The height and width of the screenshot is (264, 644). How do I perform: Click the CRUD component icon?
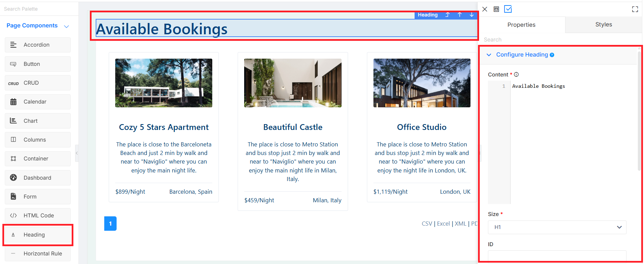[13, 83]
